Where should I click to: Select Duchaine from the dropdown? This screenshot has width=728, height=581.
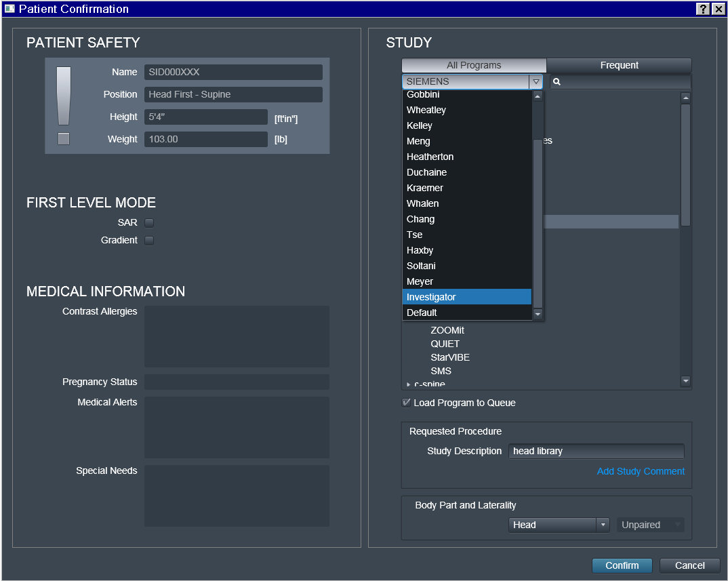coord(466,172)
